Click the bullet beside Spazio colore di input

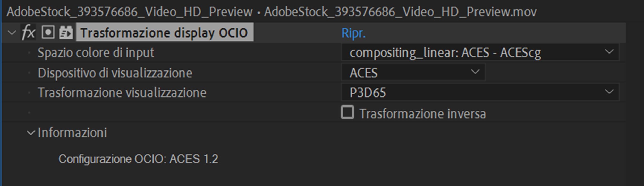tap(29, 53)
